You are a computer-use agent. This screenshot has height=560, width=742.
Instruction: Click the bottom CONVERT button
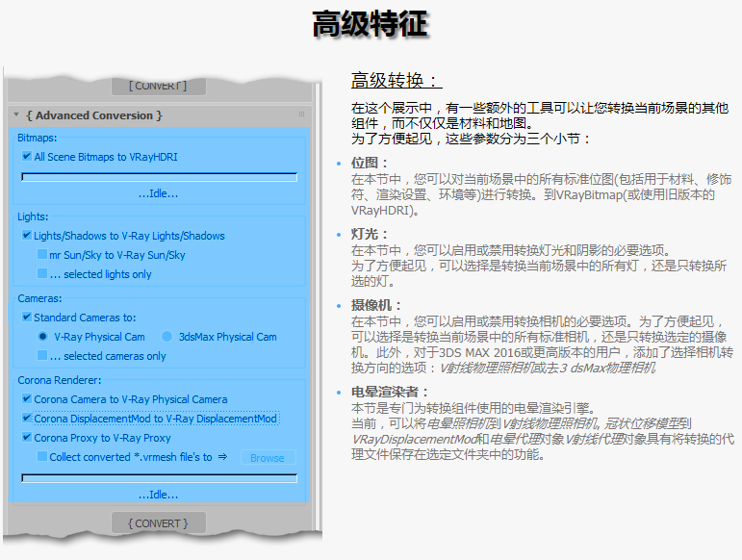(159, 523)
